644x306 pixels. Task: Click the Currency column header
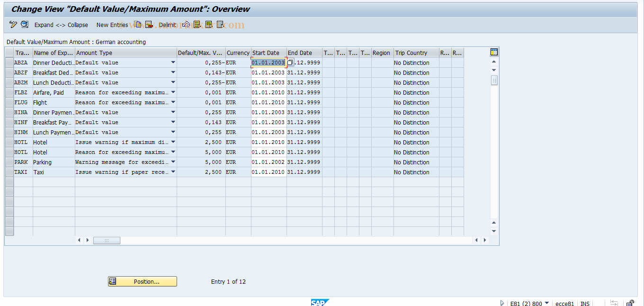(238, 53)
